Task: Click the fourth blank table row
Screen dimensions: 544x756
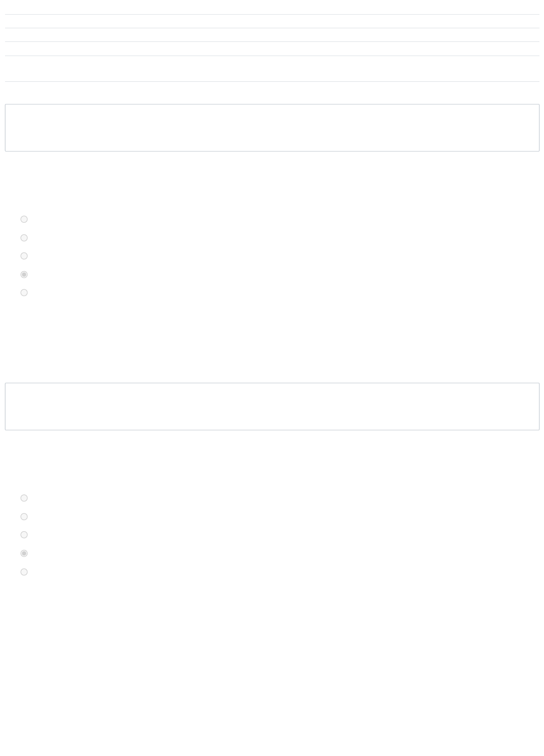Action: [x=272, y=48]
